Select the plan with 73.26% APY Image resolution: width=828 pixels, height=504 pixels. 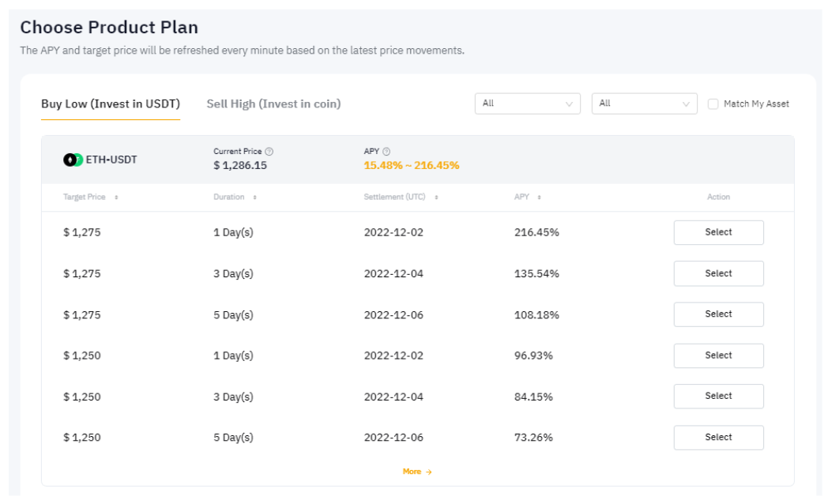pyautogui.click(x=718, y=437)
